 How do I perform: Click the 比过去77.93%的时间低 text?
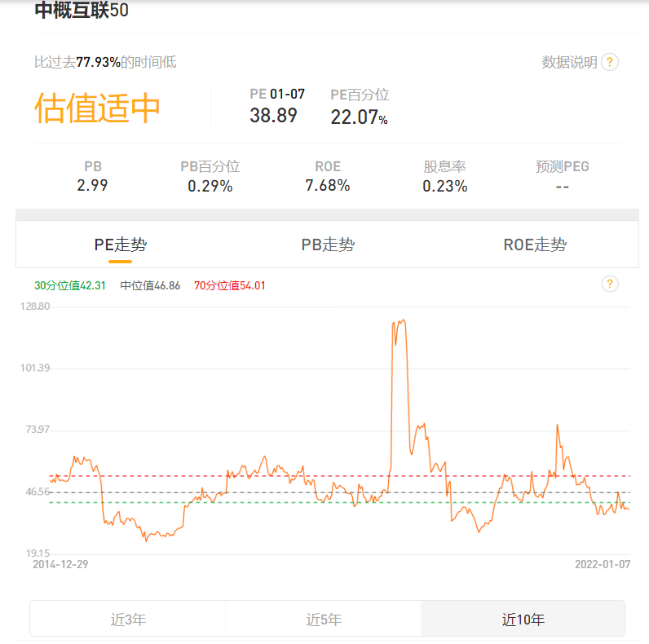point(105,63)
